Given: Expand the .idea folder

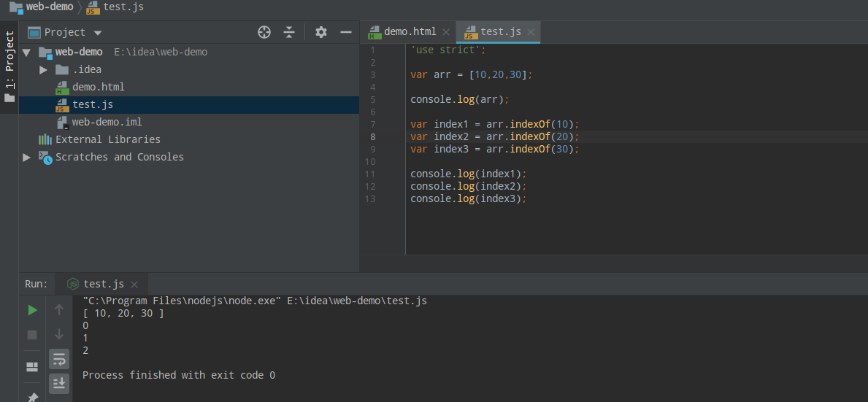Looking at the screenshot, I should pos(44,69).
